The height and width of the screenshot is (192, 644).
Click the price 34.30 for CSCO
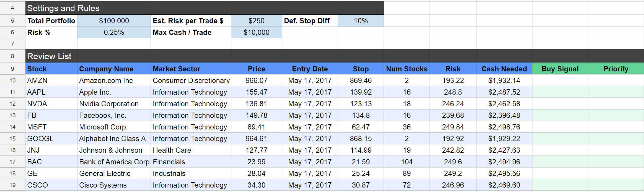coord(256,185)
